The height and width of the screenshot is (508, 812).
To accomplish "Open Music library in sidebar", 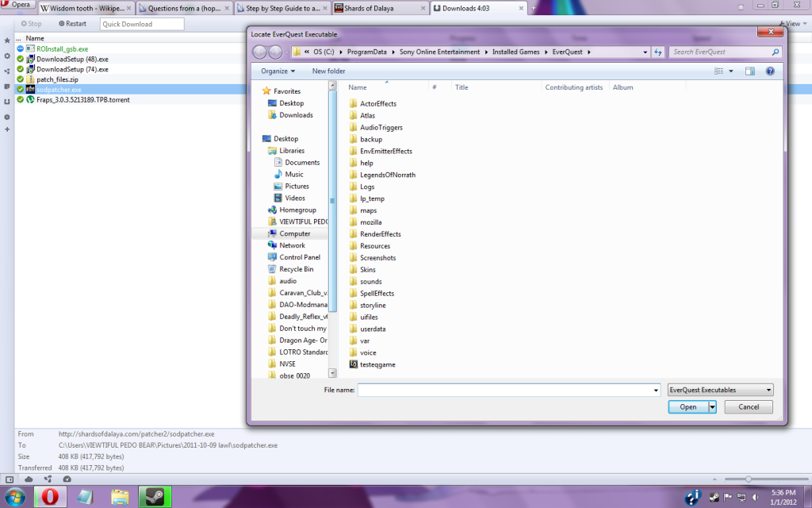I will click(x=293, y=174).
